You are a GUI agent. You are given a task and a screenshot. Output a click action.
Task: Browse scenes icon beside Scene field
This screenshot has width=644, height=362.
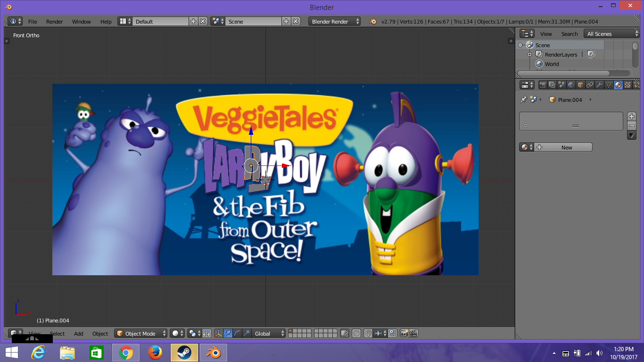tap(218, 21)
